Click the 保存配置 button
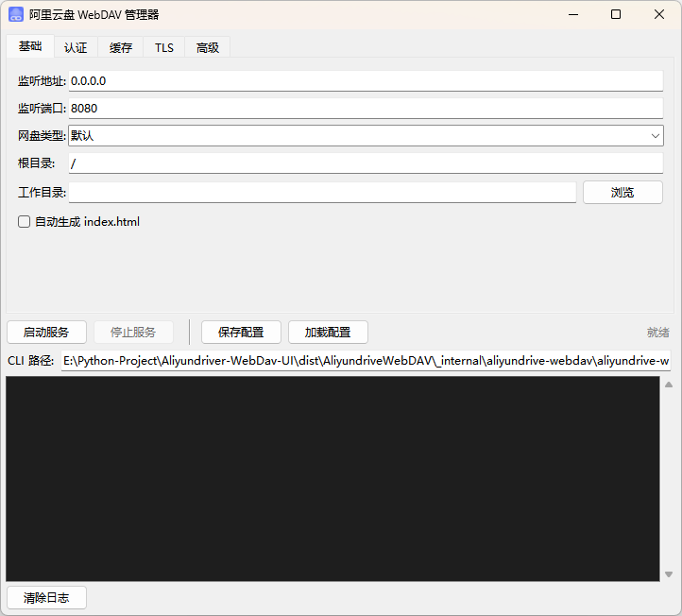This screenshot has height=616, width=682. click(241, 333)
